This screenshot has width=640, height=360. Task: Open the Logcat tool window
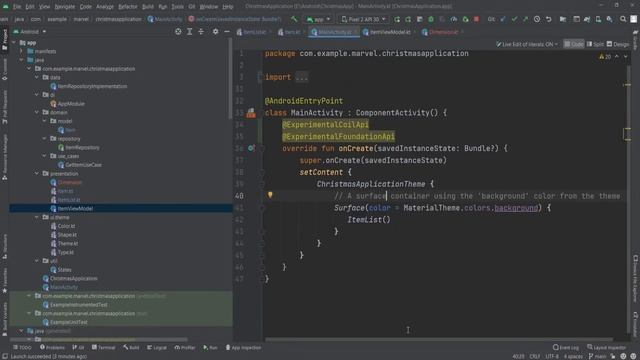point(157,347)
